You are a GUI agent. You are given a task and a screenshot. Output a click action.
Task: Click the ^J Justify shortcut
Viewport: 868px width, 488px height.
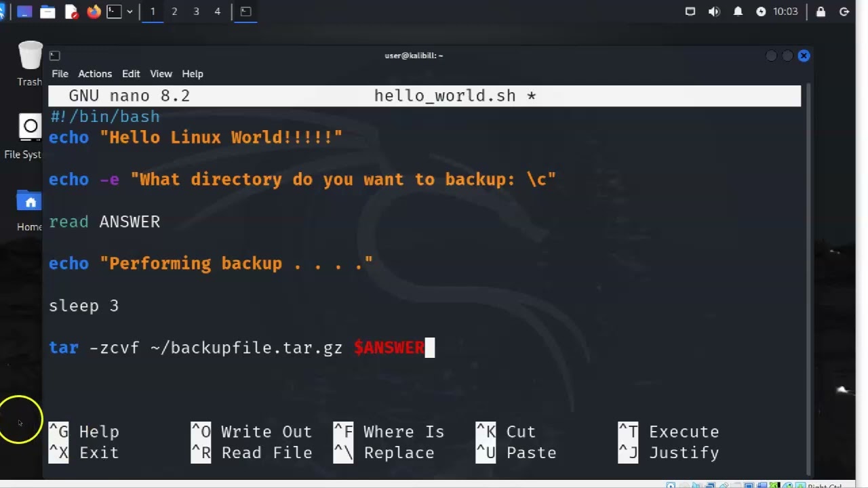[x=669, y=453]
